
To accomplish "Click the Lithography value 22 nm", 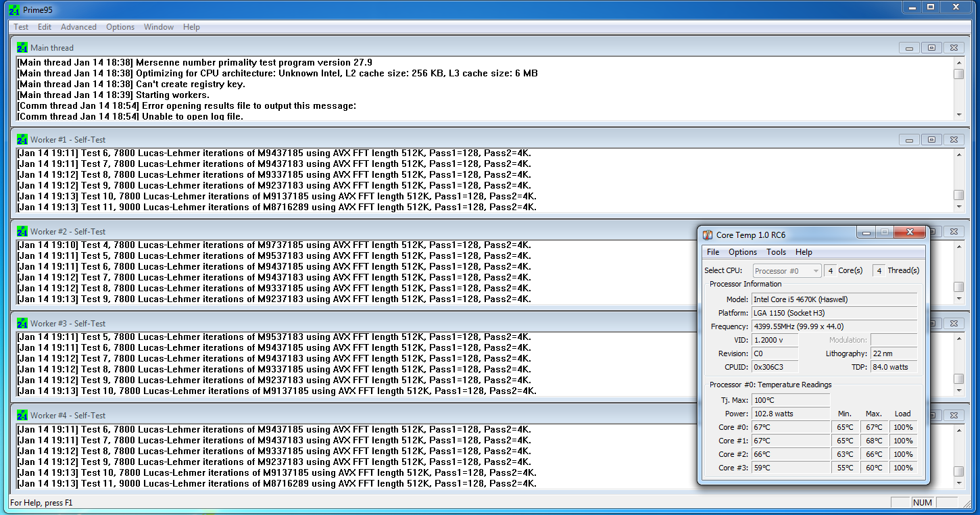I will (x=894, y=353).
